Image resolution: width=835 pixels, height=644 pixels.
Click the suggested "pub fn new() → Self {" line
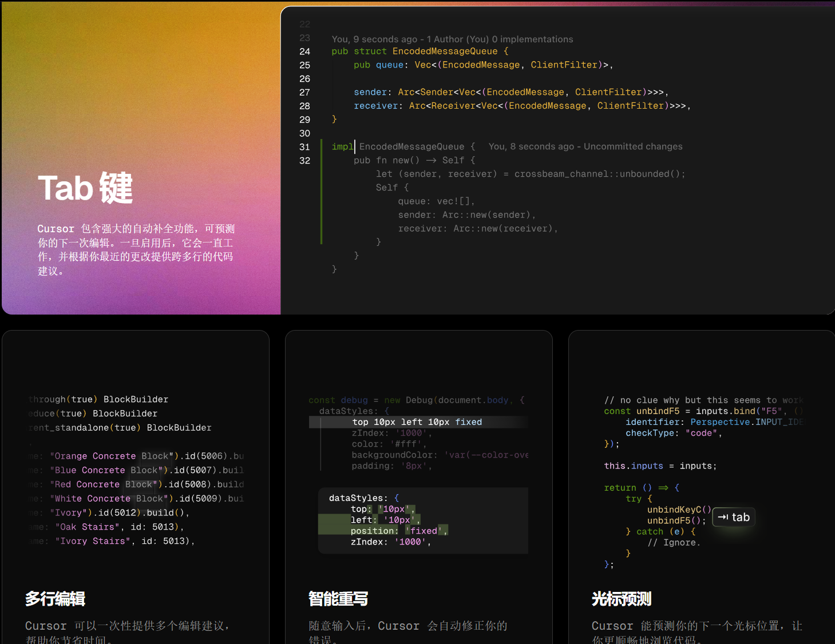tap(414, 161)
